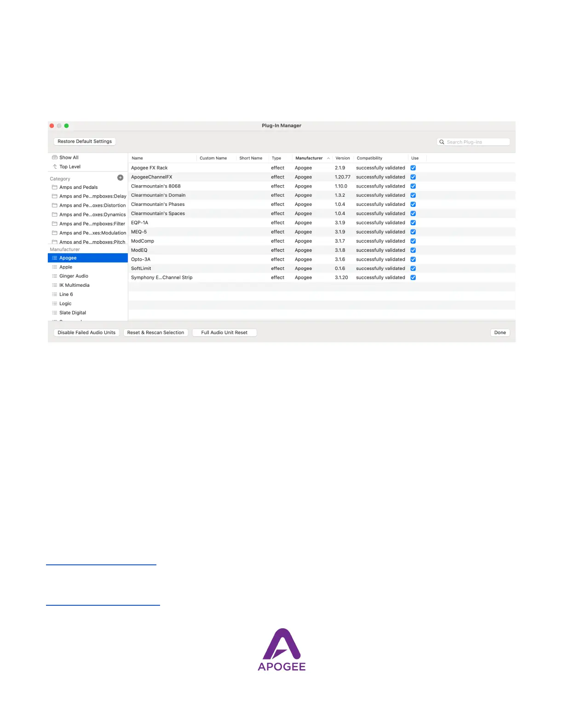Click the Reset & Rescan Selection button
The width and height of the screenshot is (563, 728).
[155, 333]
